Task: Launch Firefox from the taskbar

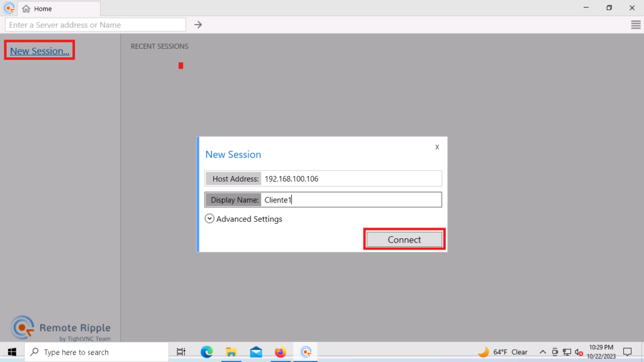Action: [280, 352]
